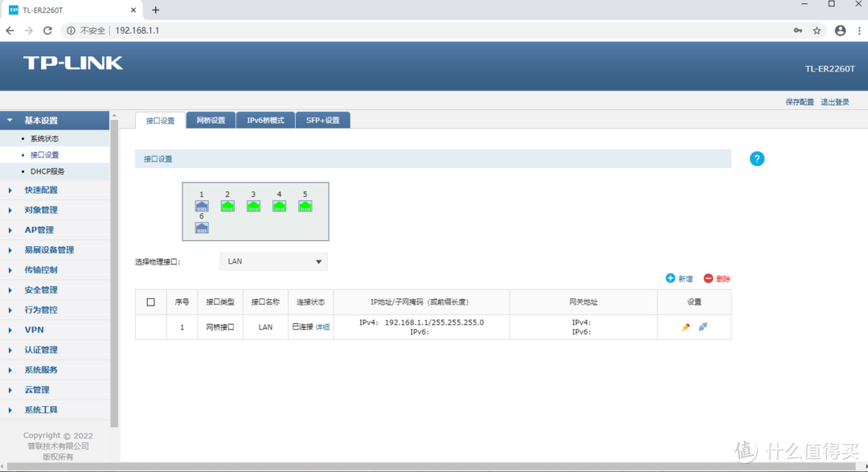Viewport: 868px width, 472px height.
Task: Open the blue question mark help
Action: tap(756, 159)
